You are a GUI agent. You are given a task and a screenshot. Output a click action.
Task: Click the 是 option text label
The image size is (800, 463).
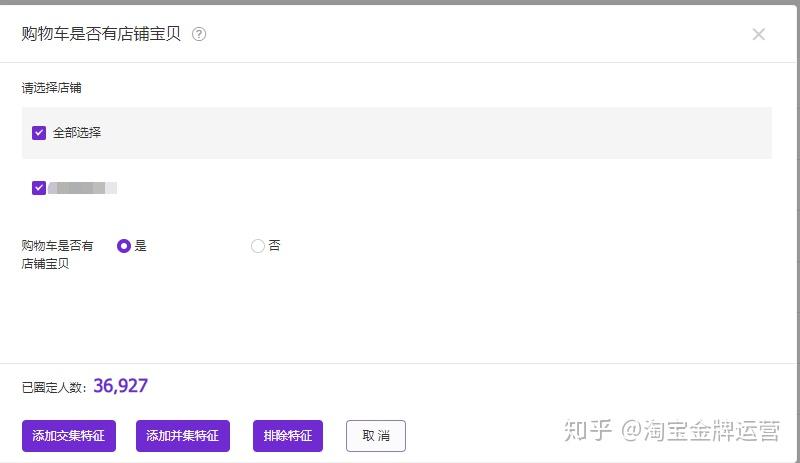tap(141, 246)
